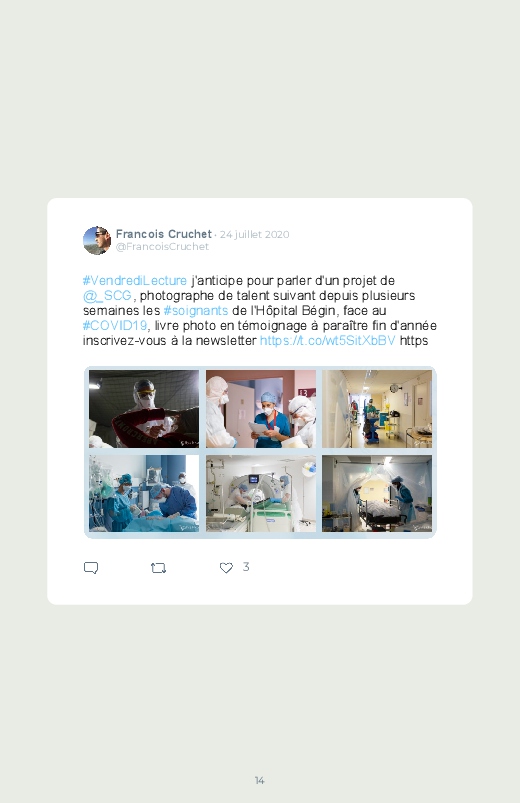Click the @FrancoisCruchet handle
520x803 pixels.
(162, 247)
